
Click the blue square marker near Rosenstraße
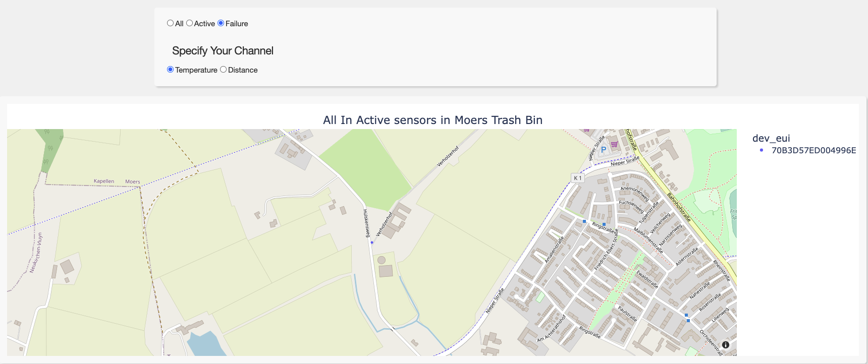pyautogui.click(x=686, y=315)
